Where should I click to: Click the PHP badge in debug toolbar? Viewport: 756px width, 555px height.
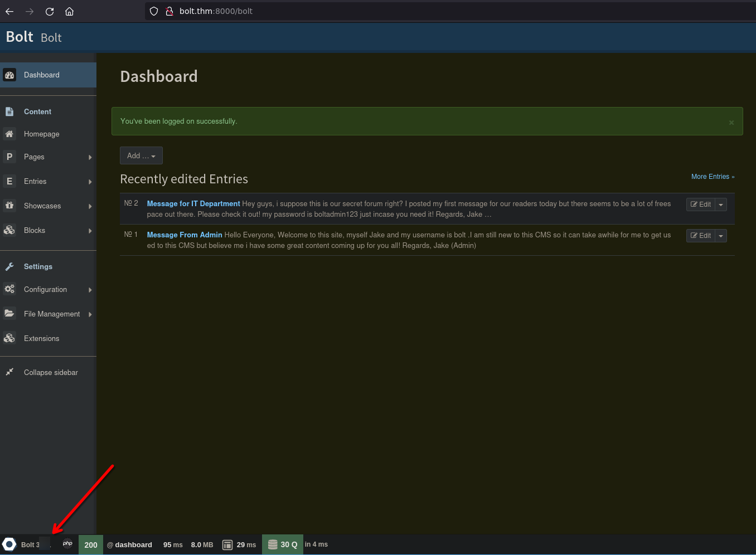(67, 544)
